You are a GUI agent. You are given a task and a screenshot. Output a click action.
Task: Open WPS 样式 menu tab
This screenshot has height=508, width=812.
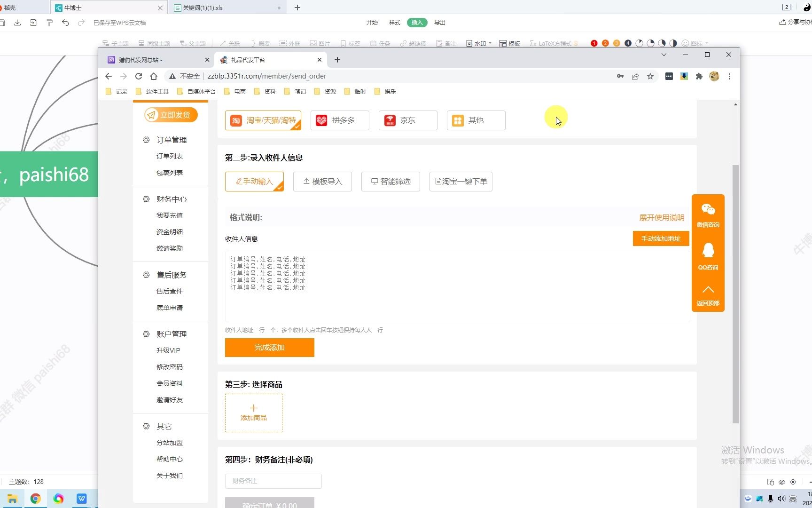(395, 23)
